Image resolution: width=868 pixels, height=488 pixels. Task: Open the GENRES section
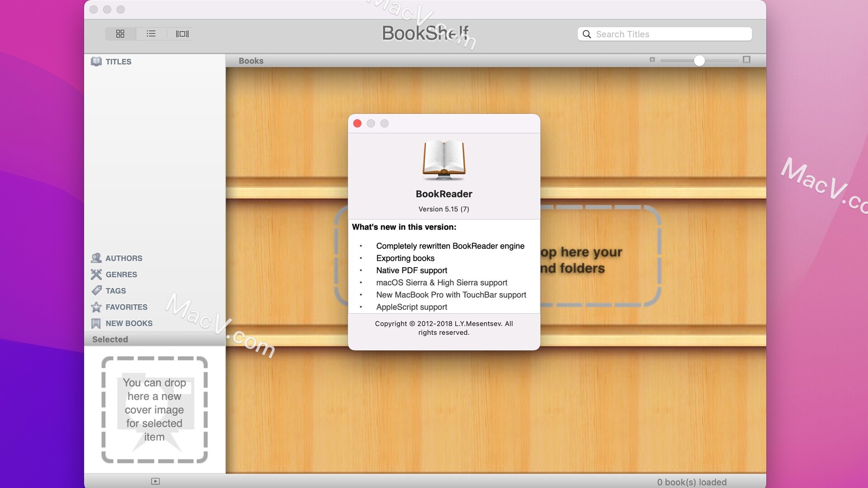121,274
